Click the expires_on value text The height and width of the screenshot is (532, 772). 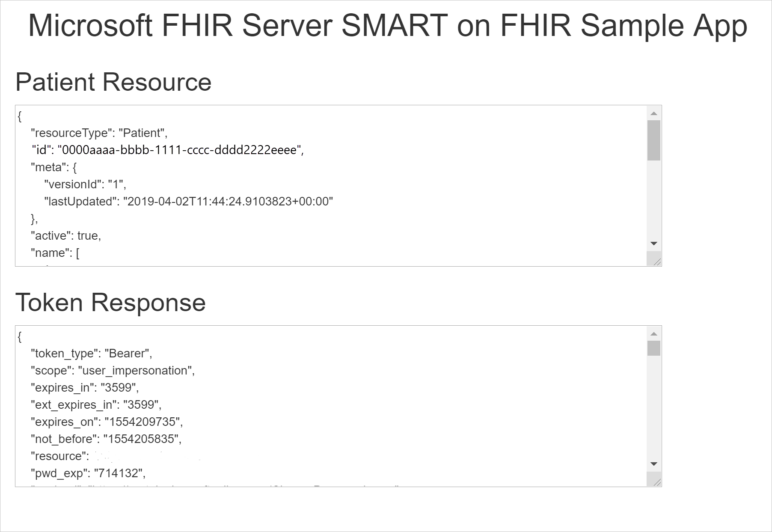pos(143,422)
